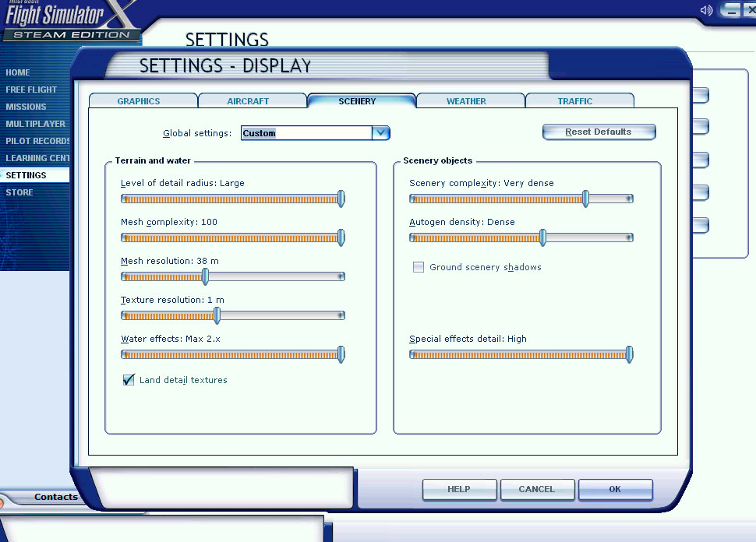Click the Mesh resolution slider handle
This screenshot has width=756, height=542.
point(206,276)
